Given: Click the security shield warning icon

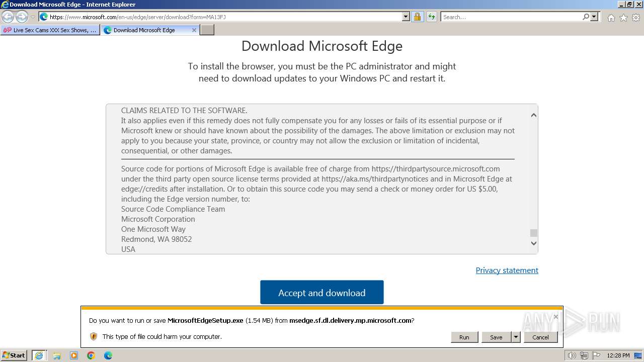Looking at the screenshot, I should point(94,336).
